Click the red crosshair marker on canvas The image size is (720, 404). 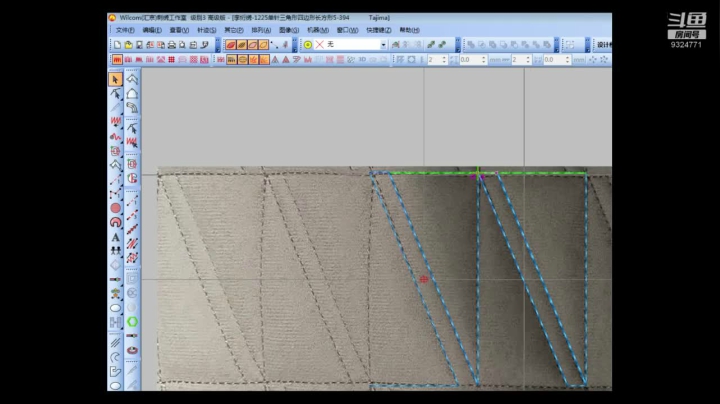[424, 279]
